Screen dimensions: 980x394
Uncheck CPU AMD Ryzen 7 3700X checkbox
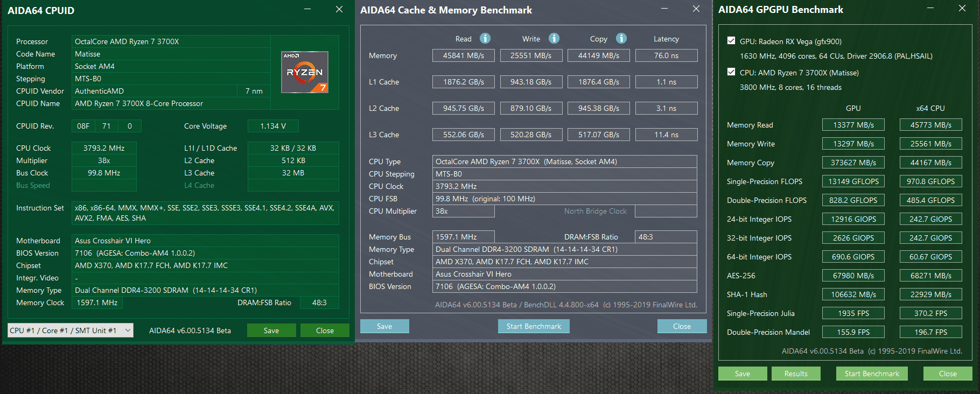731,72
